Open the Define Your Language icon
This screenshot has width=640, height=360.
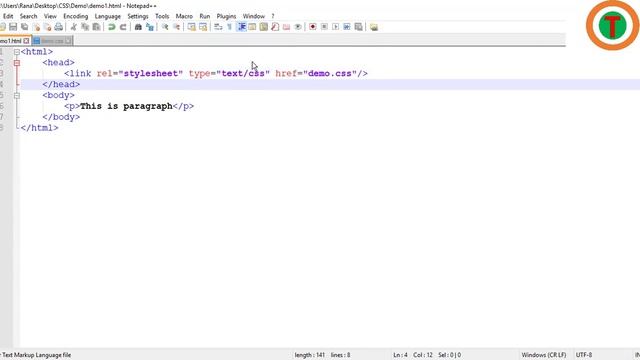point(252,27)
